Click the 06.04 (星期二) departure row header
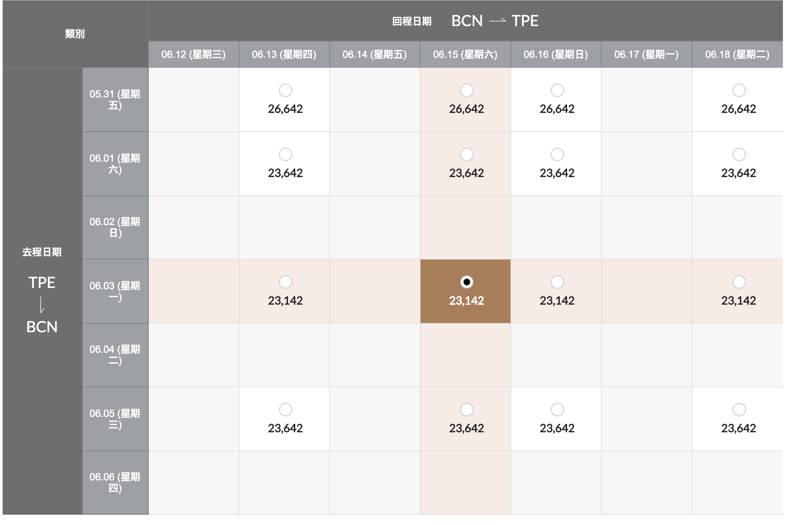Image resolution: width=812 pixels, height=525 pixels. [115, 355]
